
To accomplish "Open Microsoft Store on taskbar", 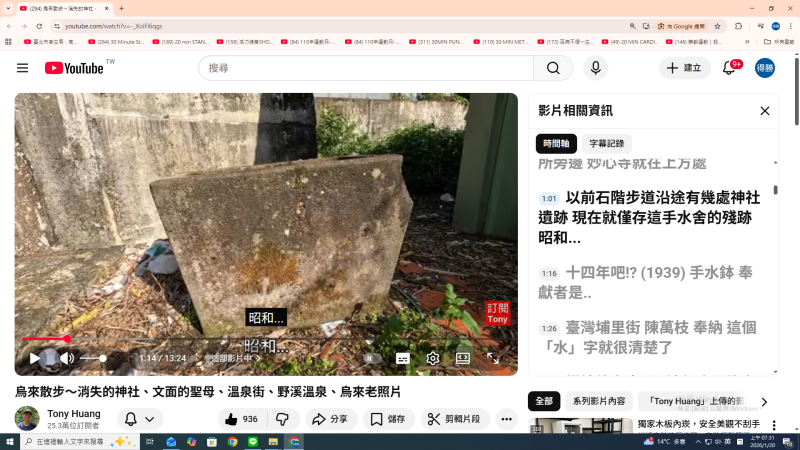I will pos(212,442).
